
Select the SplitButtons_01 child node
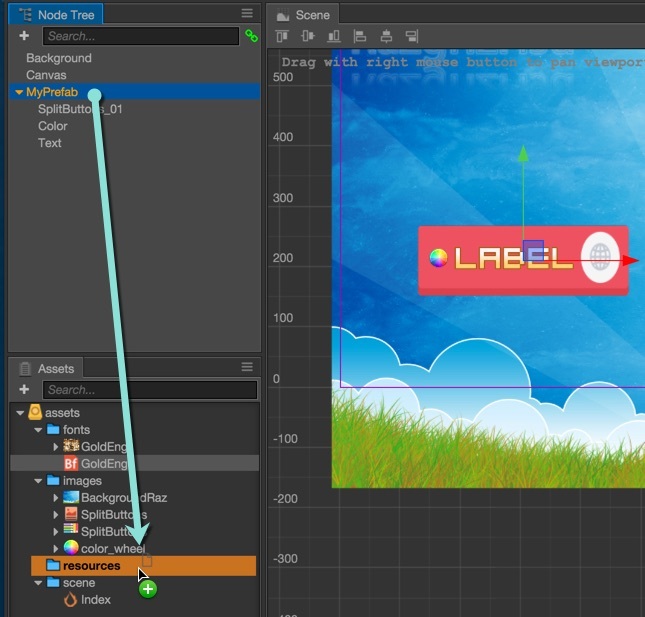[x=80, y=109]
